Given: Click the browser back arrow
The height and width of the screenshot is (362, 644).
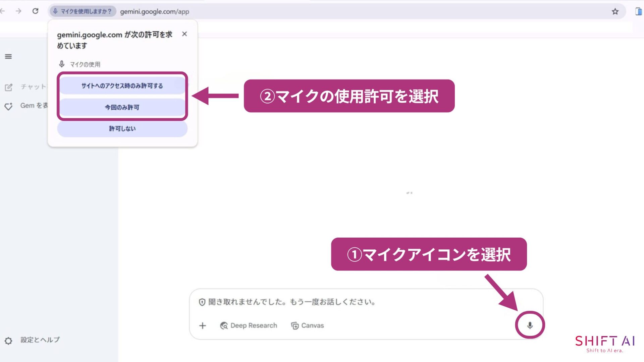Looking at the screenshot, I should (x=3, y=11).
